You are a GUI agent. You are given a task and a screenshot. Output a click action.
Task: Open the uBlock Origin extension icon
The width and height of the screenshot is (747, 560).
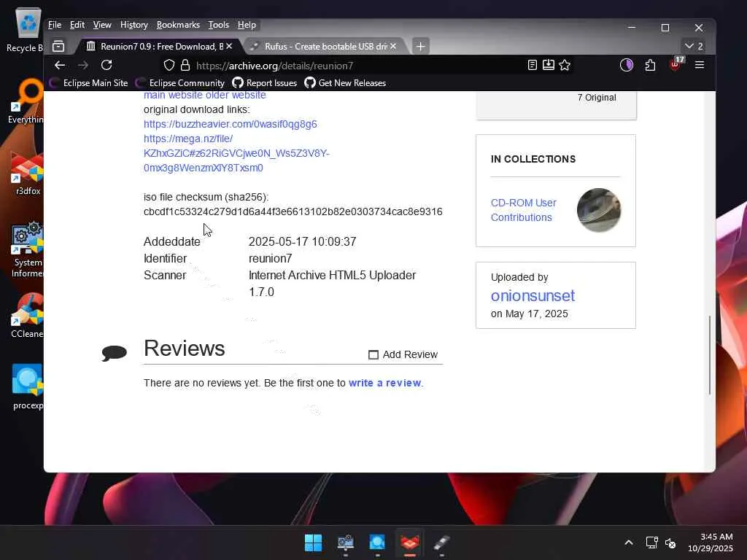click(x=676, y=64)
